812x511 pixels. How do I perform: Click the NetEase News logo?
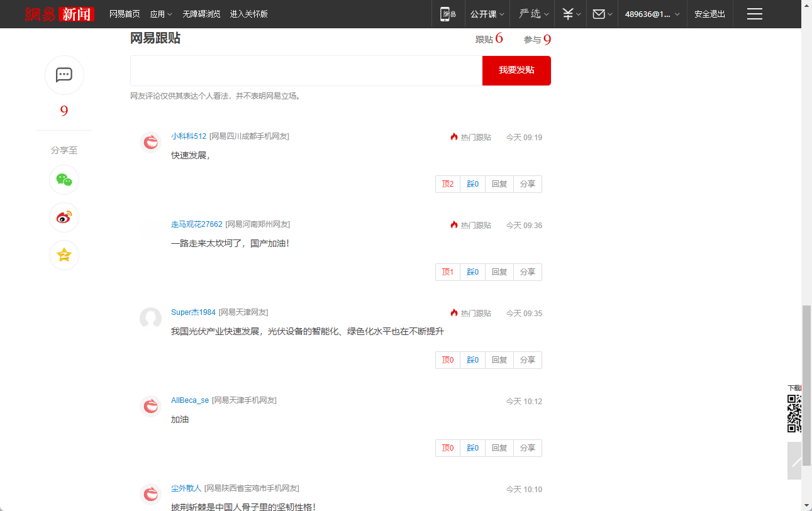tap(60, 14)
